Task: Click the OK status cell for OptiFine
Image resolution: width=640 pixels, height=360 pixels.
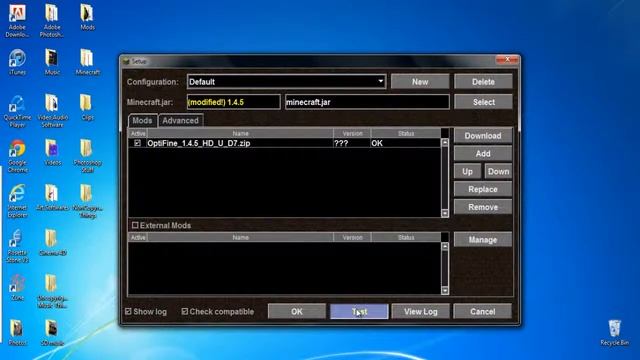Action: coord(406,143)
